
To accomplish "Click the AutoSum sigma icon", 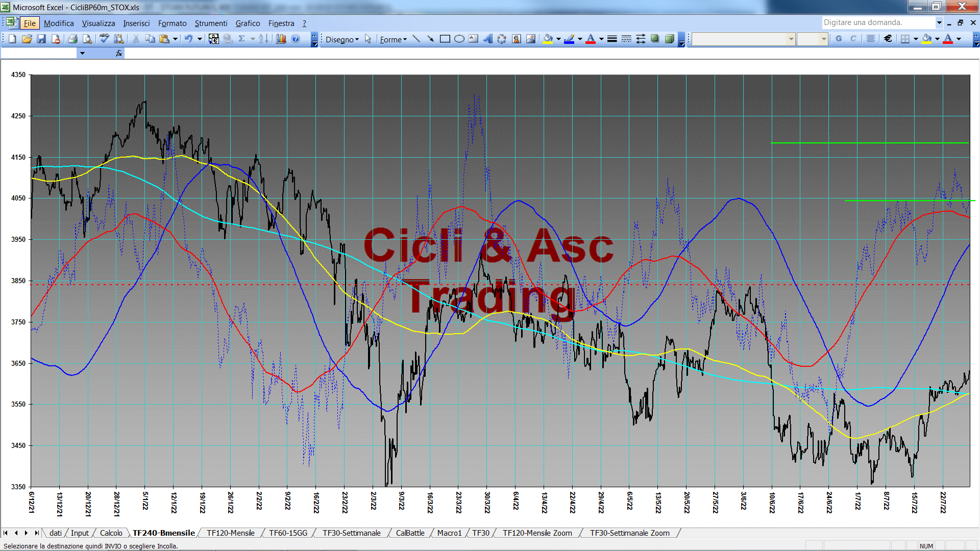I will point(242,39).
